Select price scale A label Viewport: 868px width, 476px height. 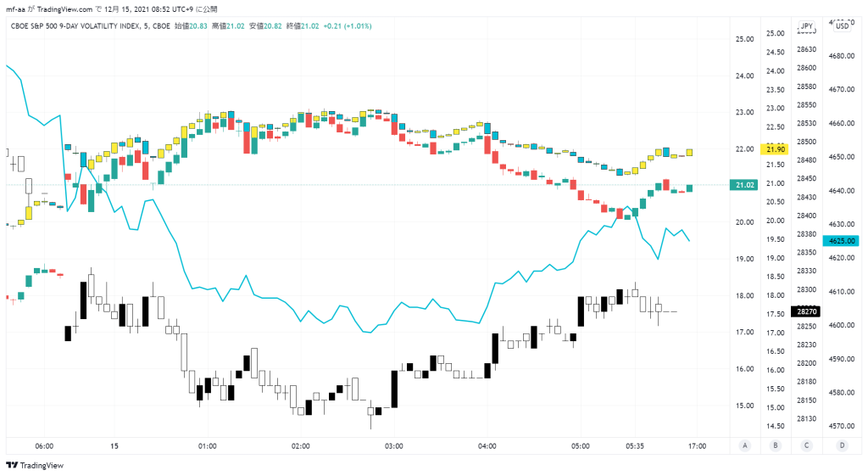click(x=745, y=445)
